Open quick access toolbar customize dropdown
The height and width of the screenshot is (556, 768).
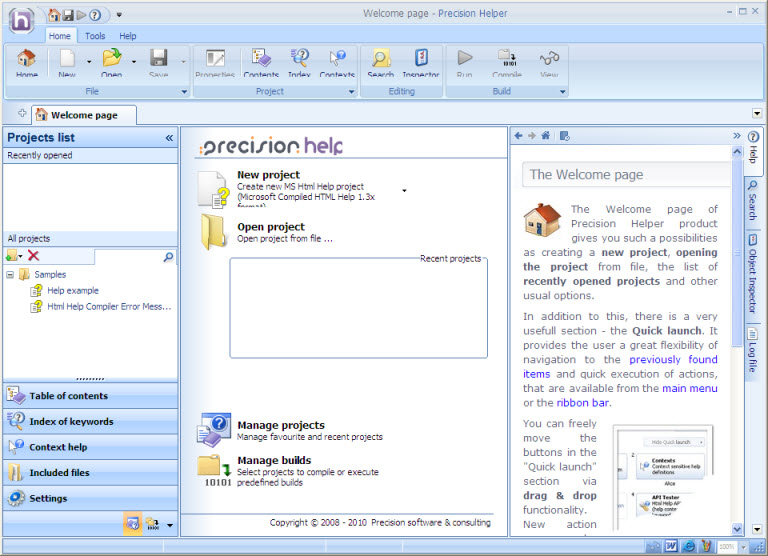[119, 15]
